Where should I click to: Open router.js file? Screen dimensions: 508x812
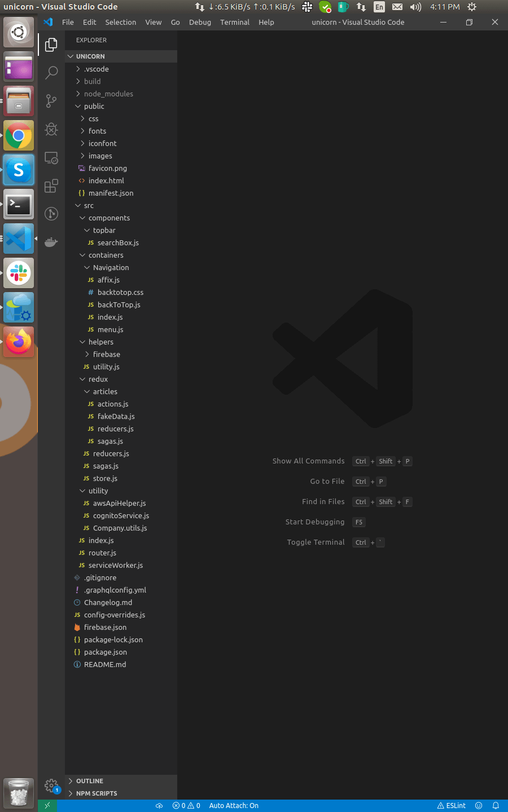click(121, 553)
